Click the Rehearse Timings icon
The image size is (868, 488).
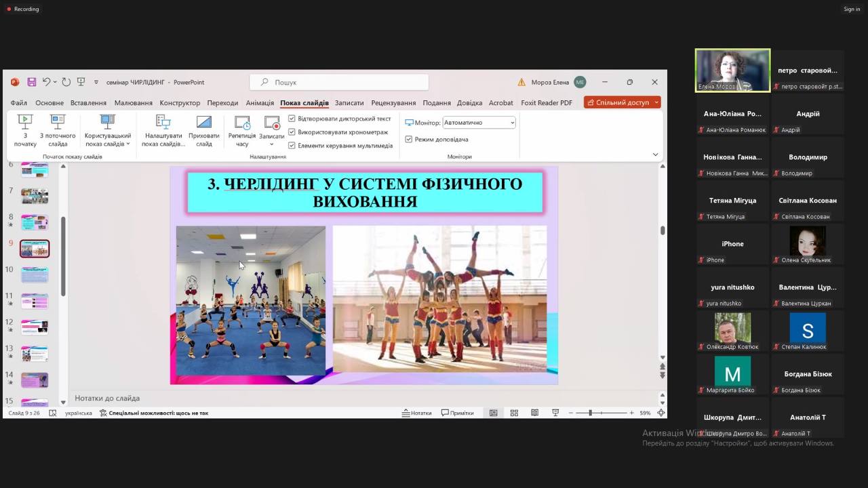[x=242, y=123]
